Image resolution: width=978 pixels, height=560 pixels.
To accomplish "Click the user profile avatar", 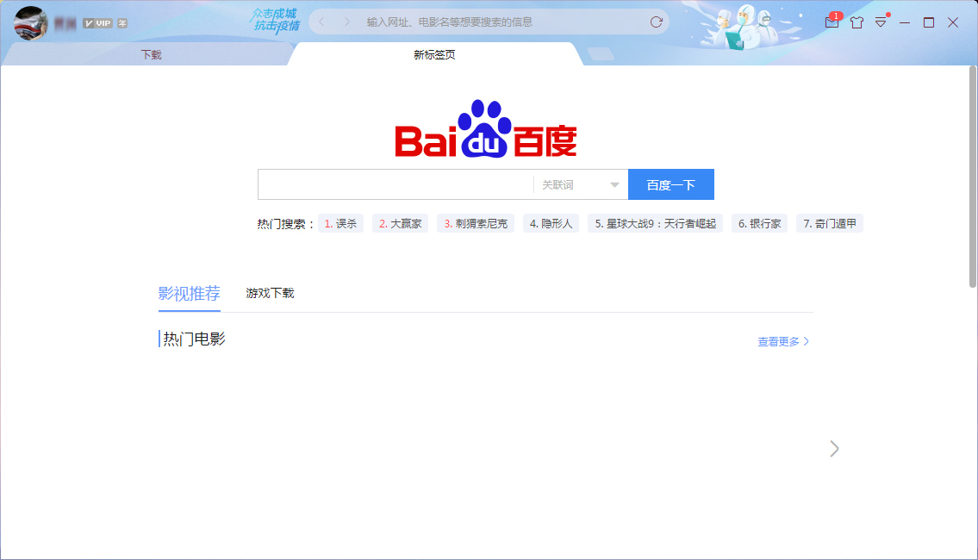I will (x=30, y=22).
